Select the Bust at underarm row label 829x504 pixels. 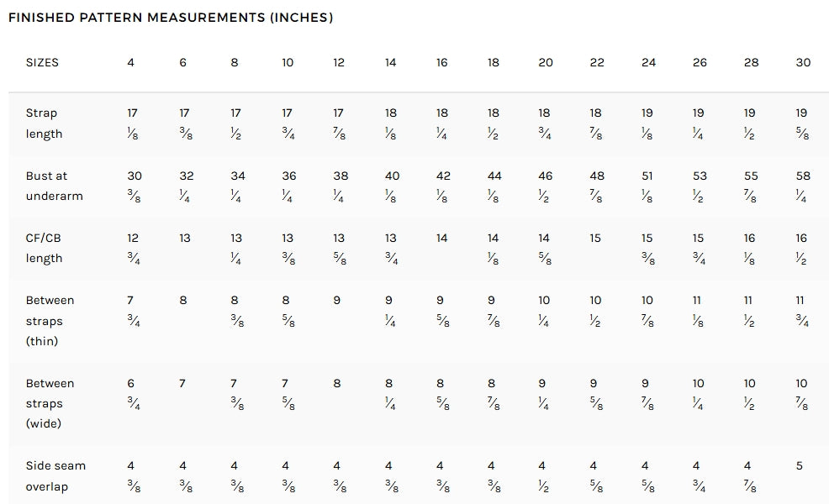49,186
